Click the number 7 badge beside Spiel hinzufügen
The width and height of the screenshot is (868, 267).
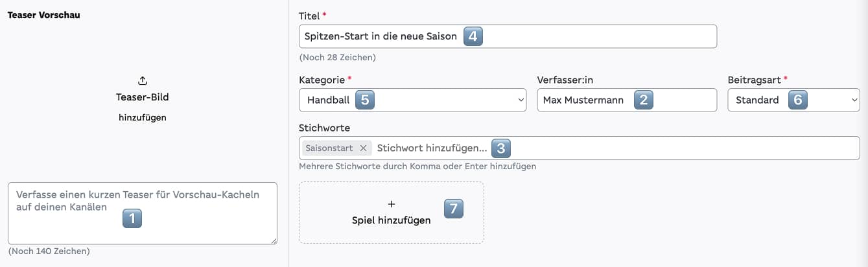point(454,209)
